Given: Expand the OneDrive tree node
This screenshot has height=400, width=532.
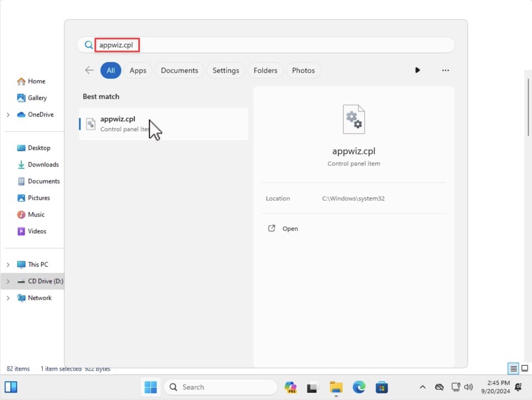Looking at the screenshot, I should pyautogui.click(x=8, y=115).
